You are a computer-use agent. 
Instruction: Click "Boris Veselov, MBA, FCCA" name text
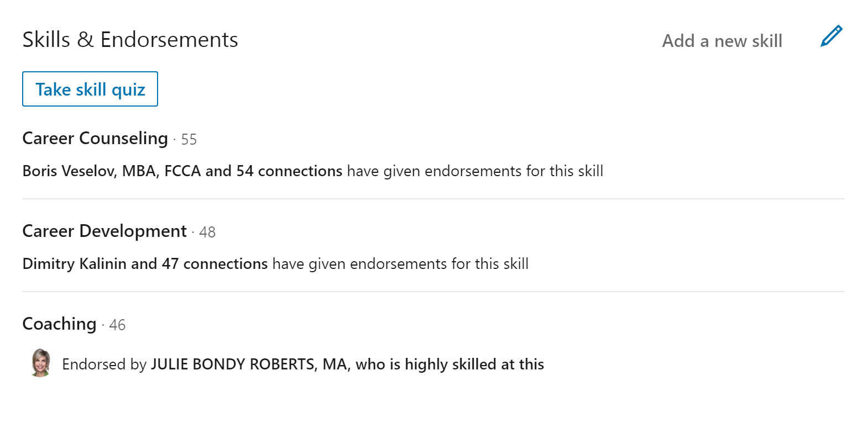pyautogui.click(x=112, y=171)
